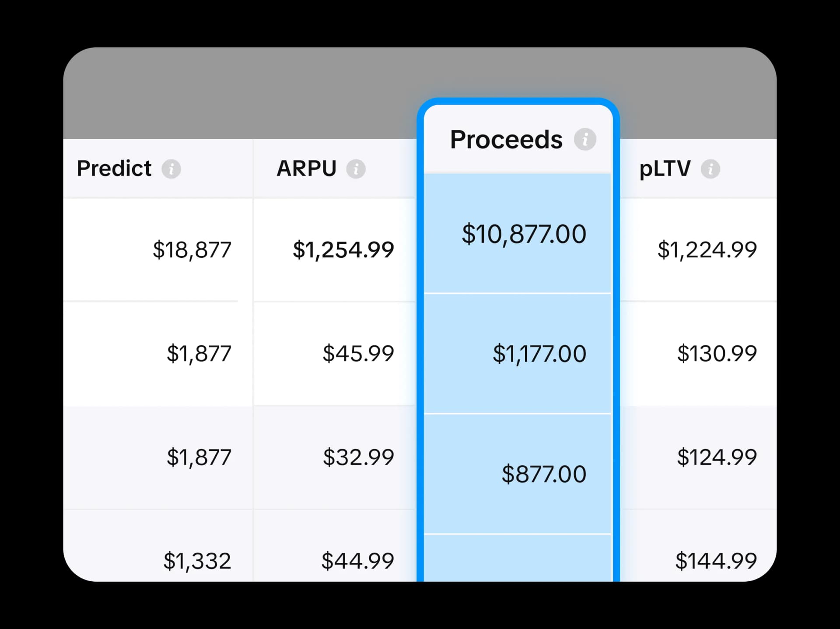This screenshot has width=840, height=629.
Task: Click the $1,224.99 pLTV value
Action: click(707, 249)
